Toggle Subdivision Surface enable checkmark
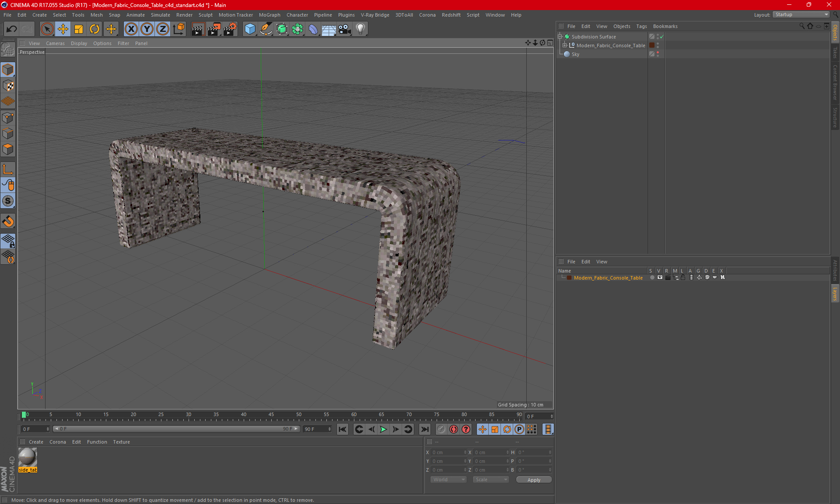840x504 pixels. pyautogui.click(x=662, y=37)
